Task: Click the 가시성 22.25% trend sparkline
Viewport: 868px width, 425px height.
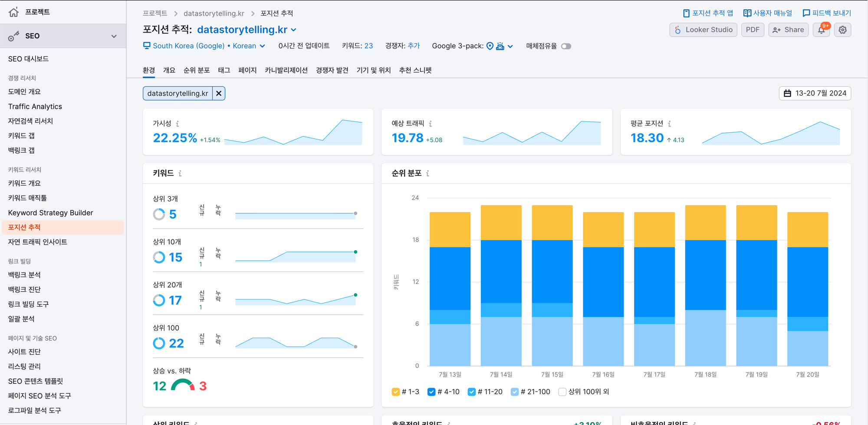Action: pos(293,132)
